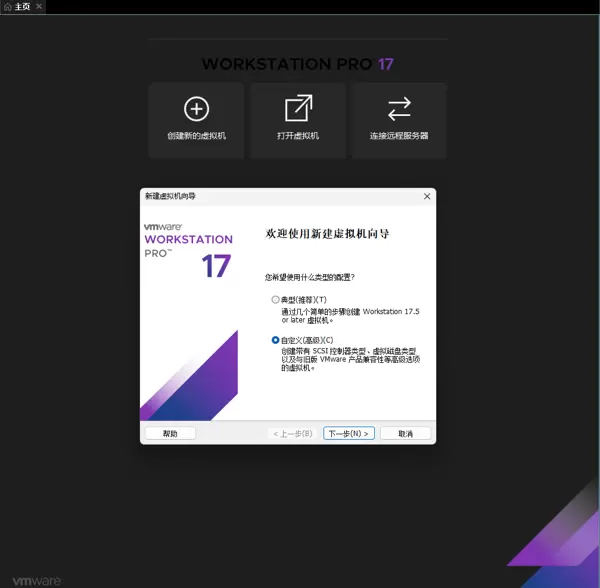The height and width of the screenshot is (588, 600).
Task: Click 取消 to cancel the wizard
Action: point(405,433)
